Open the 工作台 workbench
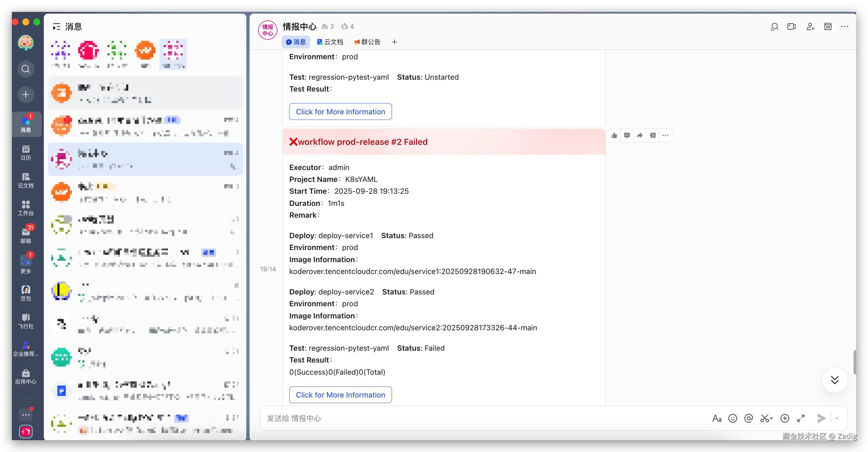Image resolution: width=868 pixels, height=452 pixels. (26, 208)
